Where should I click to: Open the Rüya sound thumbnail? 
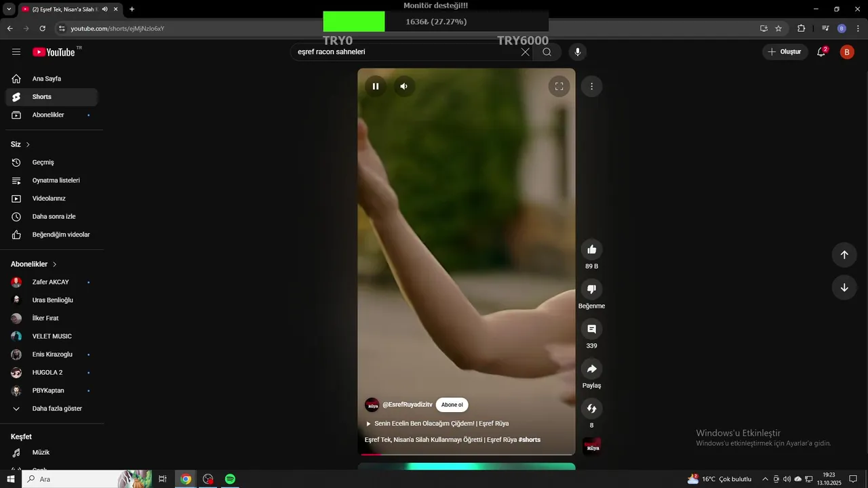point(592,447)
